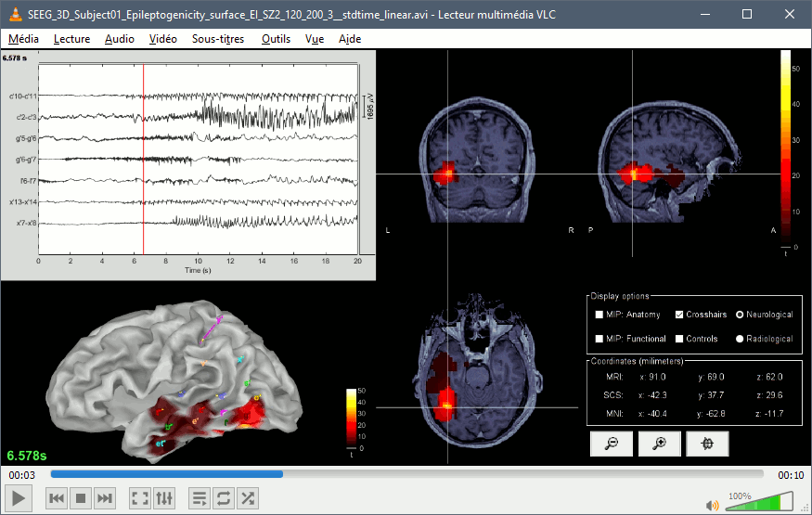
Task: Open the Lecture menu
Action: 72,39
